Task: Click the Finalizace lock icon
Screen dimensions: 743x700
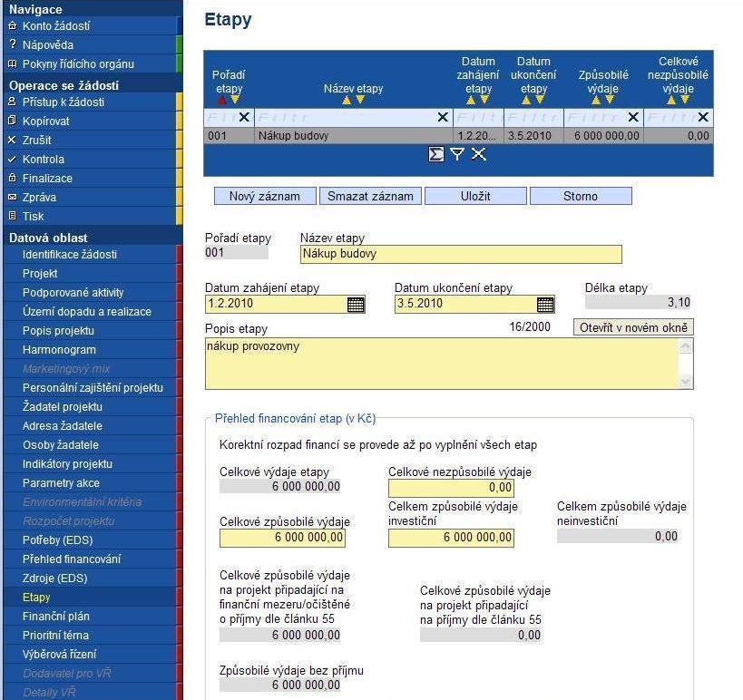Action: tap(13, 178)
